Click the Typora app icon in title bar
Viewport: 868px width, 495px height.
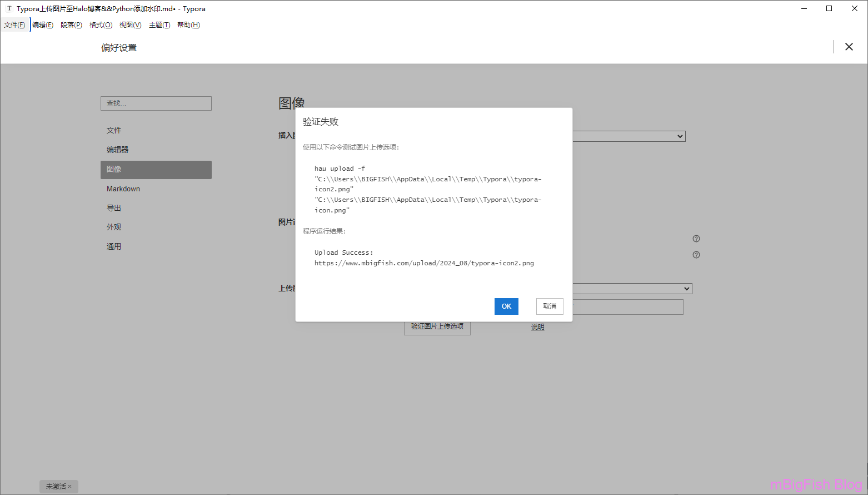[9, 8]
